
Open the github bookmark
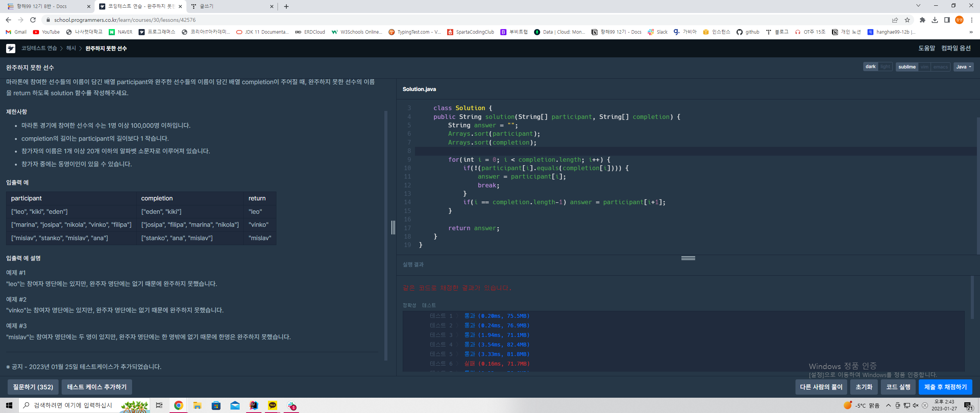coord(748,32)
